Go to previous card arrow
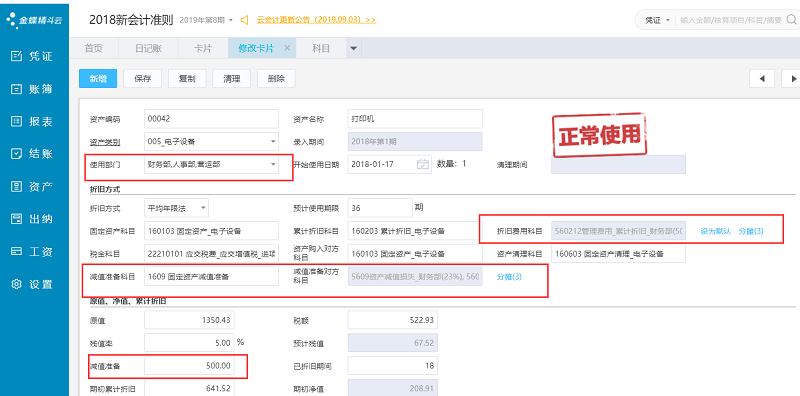The image size is (800, 396). [x=762, y=79]
